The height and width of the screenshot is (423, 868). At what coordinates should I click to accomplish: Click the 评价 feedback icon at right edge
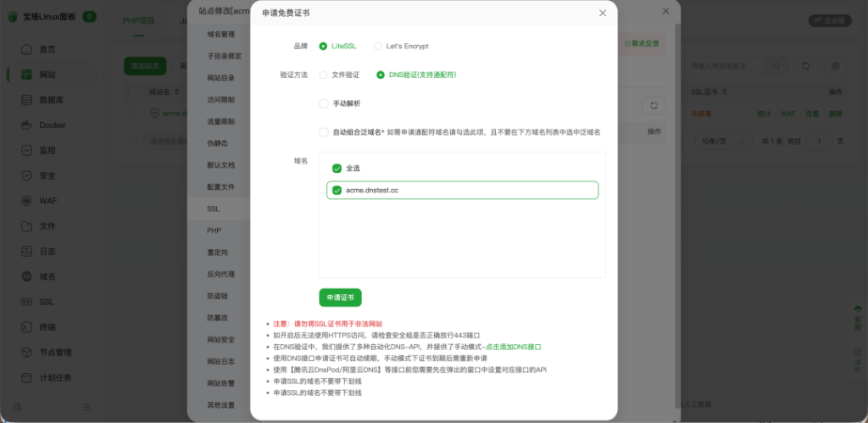click(x=858, y=351)
